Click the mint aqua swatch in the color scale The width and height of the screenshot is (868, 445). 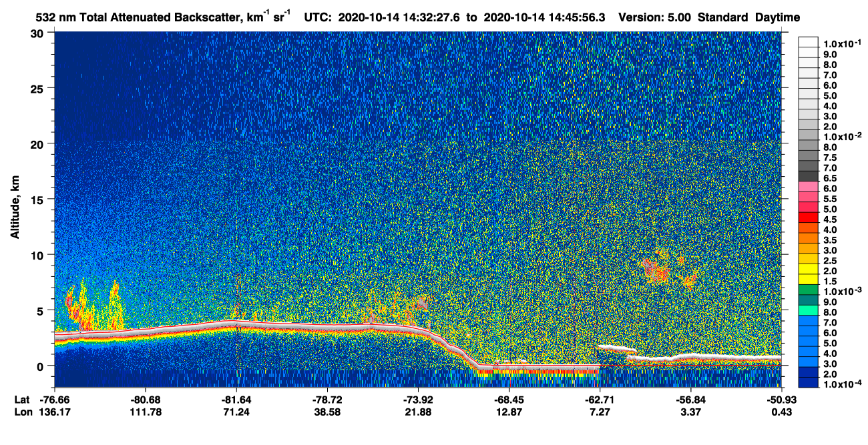click(808, 310)
